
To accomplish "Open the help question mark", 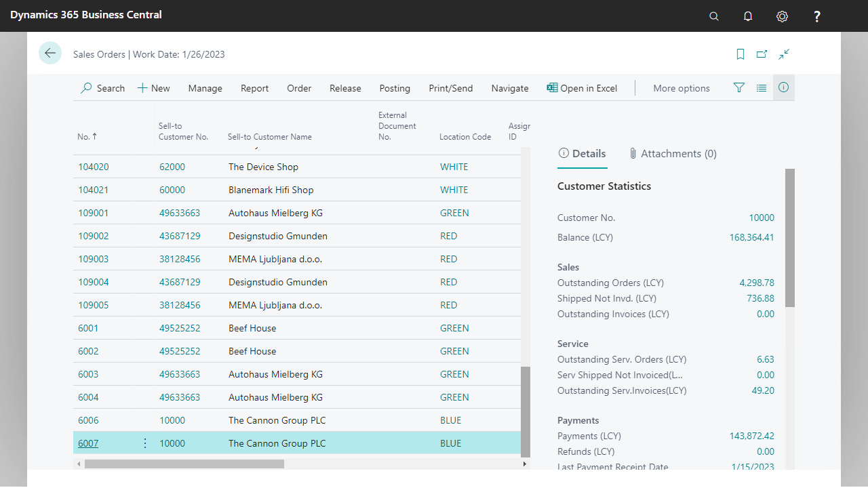I will coord(817,16).
